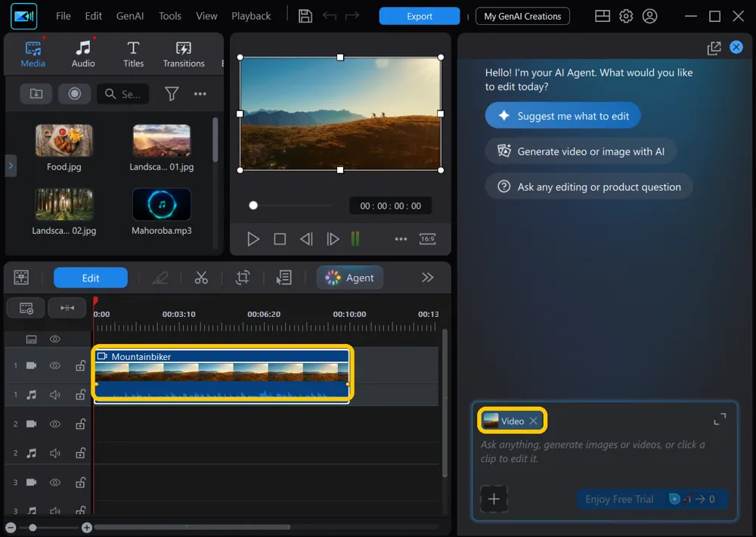Open the media filter funnel
The image size is (756, 537).
coord(172,94)
